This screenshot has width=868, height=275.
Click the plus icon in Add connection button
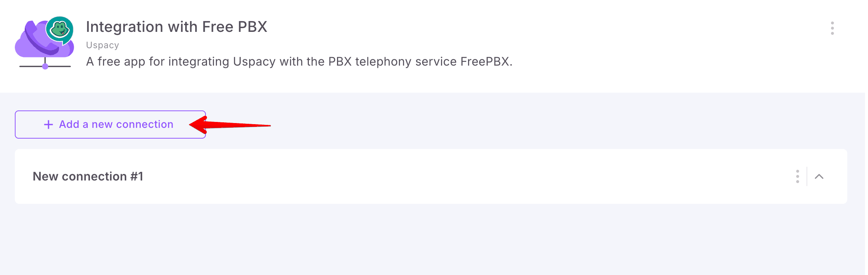coord(49,125)
